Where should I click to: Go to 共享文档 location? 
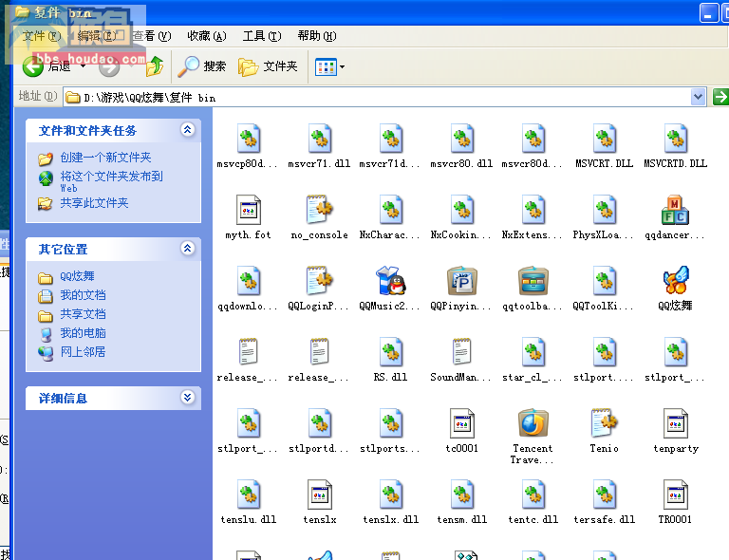[x=83, y=314]
